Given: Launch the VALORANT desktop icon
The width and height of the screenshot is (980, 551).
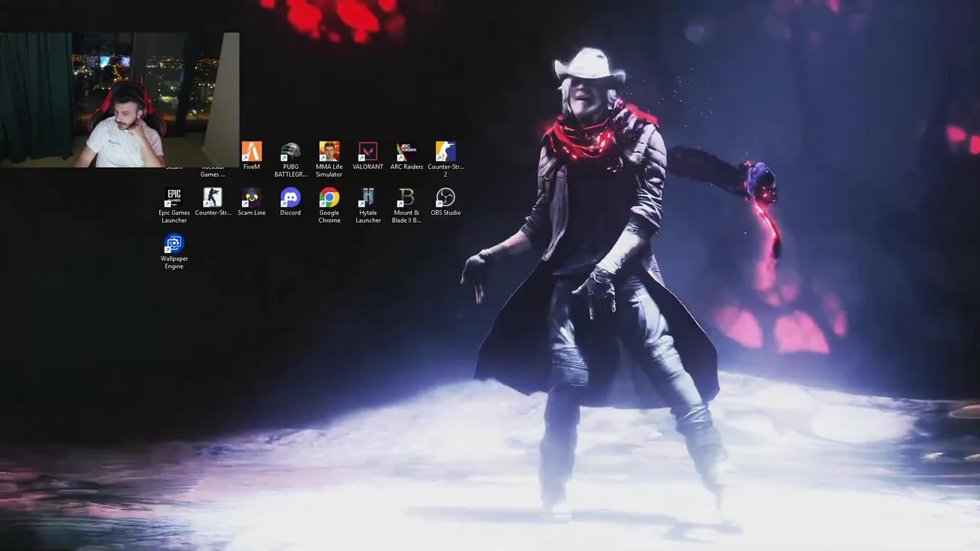Looking at the screenshot, I should (x=367, y=152).
